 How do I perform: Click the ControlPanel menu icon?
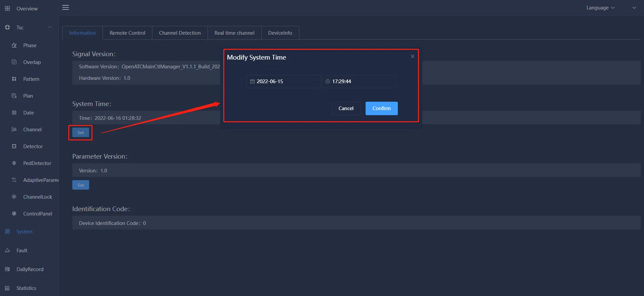(14, 213)
